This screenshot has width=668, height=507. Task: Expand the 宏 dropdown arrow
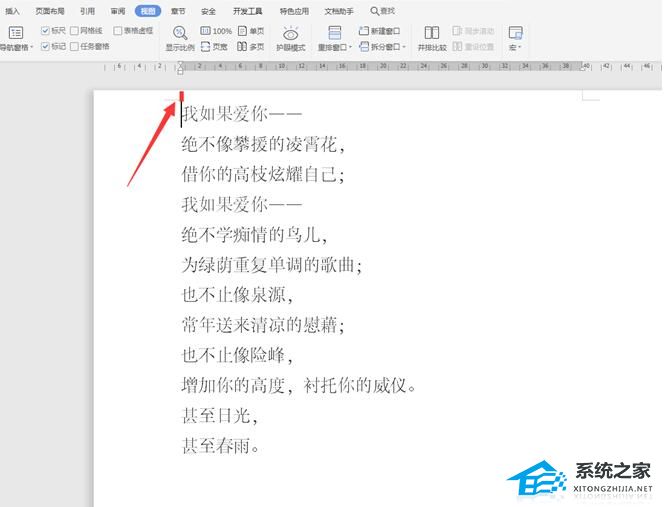(x=520, y=47)
